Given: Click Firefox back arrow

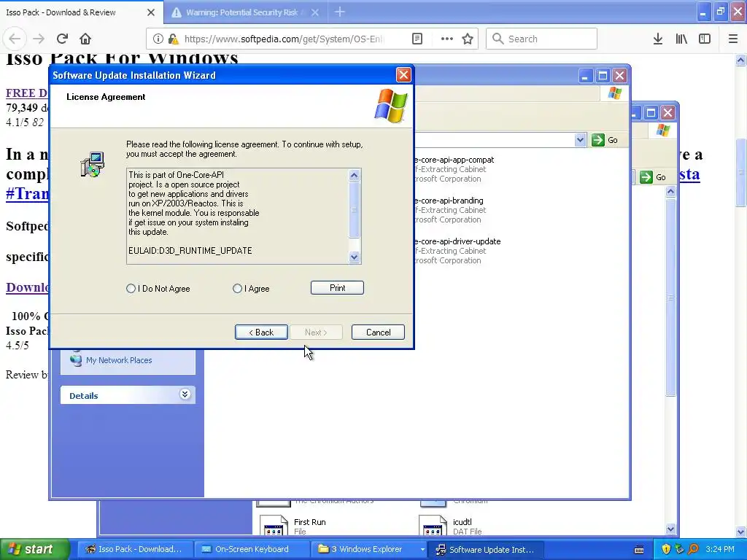Looking at the screenshot, I should [x=15, y=39].
